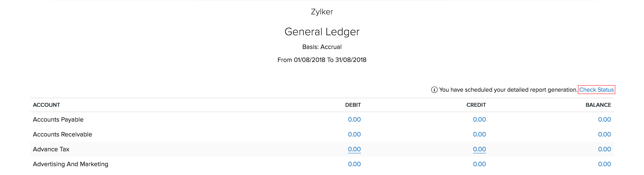Image resolution: width=644 pixels, height=175 pixels.
Task: Open Advertising And Marketing balance amount
Action: pyautogui.click(x=604, y=164)
